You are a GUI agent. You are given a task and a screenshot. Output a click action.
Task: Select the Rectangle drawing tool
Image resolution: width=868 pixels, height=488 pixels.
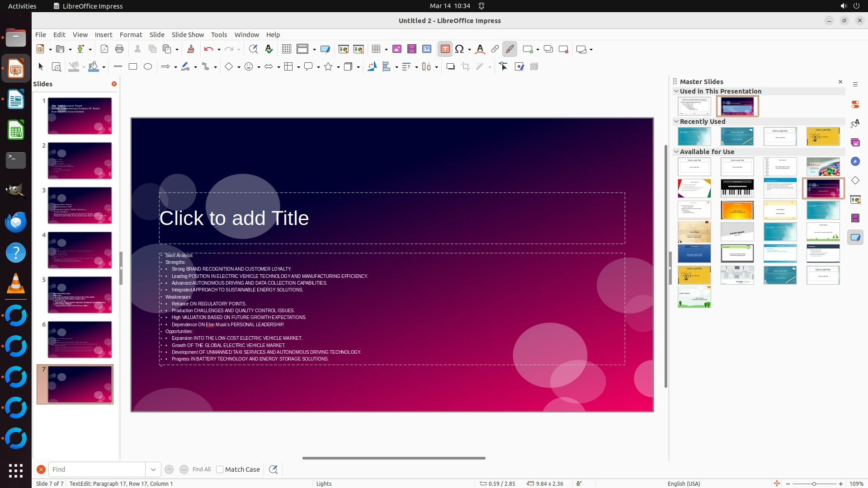tap(133, 67)
